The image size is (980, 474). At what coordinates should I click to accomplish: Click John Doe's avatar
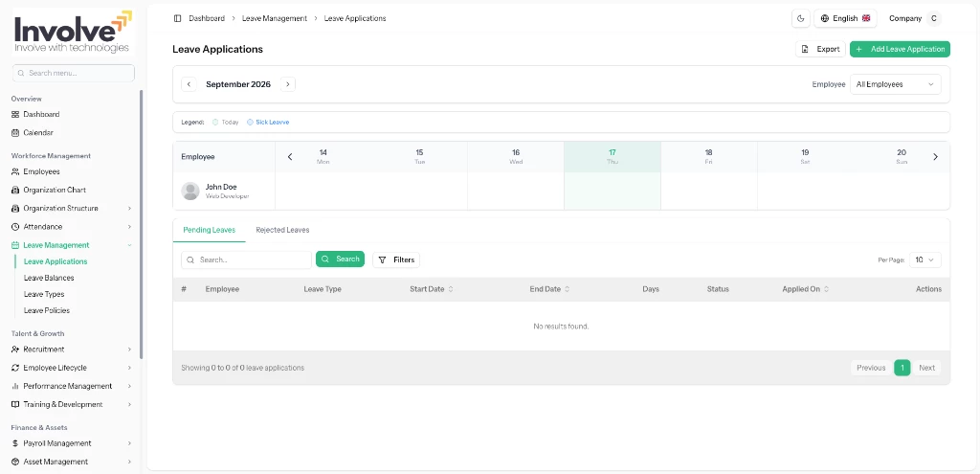(190, 192)
